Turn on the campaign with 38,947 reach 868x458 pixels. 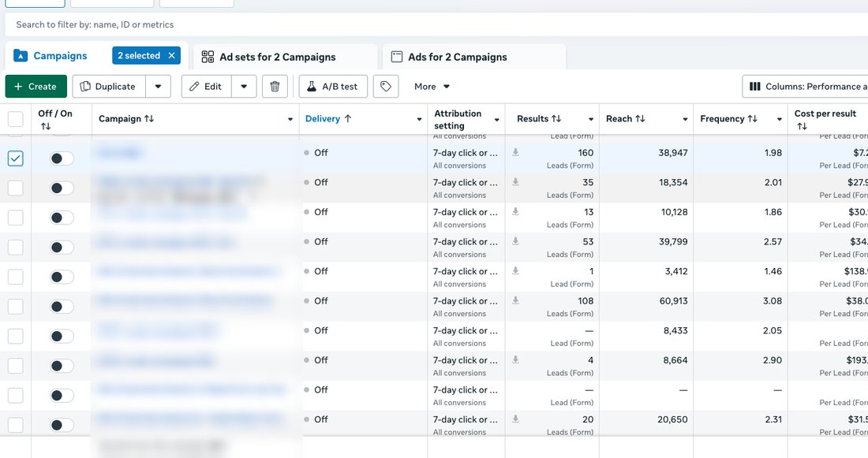click(62, 158)
